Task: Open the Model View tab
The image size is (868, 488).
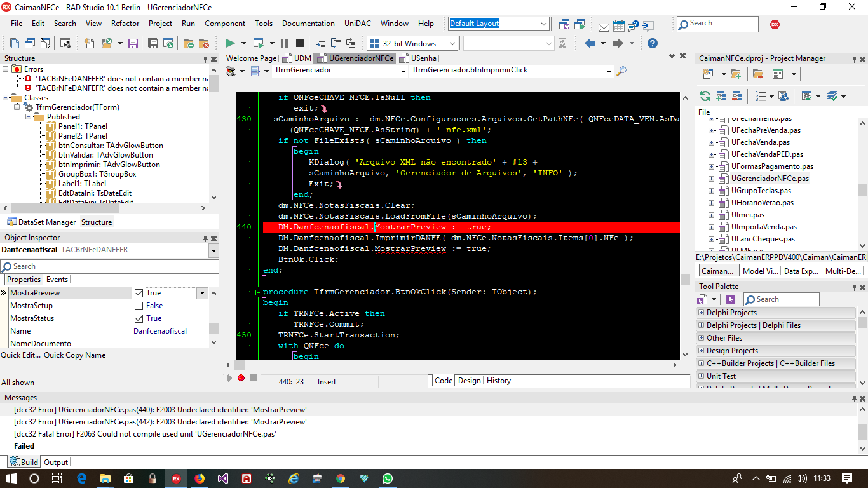Action: (760, 271)
